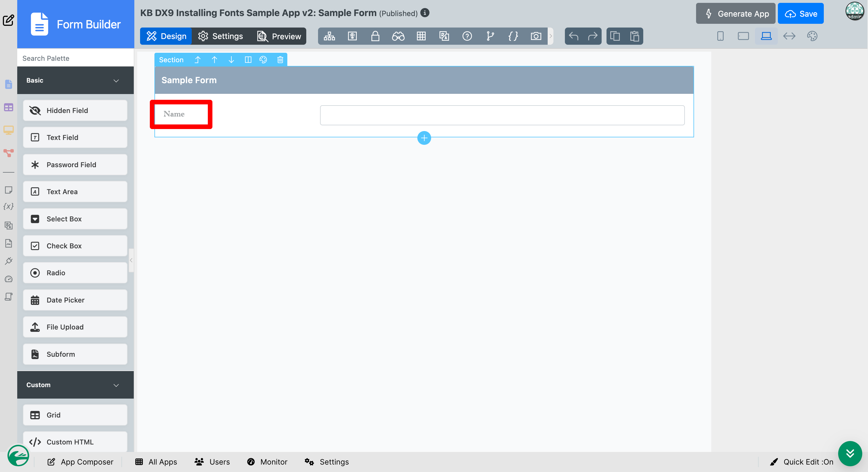
Task: Open the git branch diff icon
Action: pos(490,36)
